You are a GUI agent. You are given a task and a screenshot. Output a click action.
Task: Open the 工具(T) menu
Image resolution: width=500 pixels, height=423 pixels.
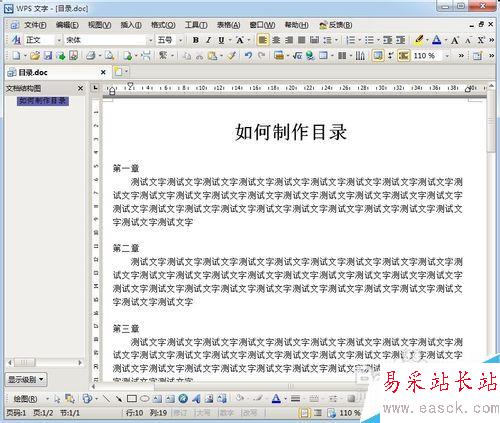click(x=196, y=25)
